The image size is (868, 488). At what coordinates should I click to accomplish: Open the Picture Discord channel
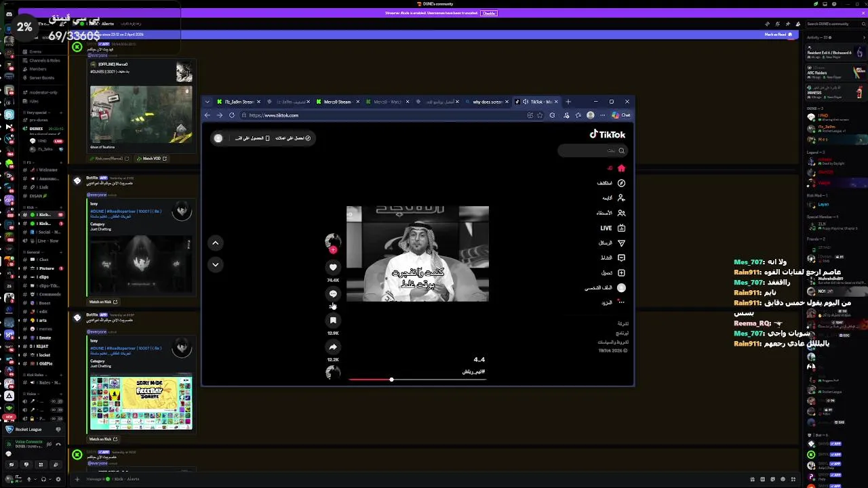click(42, 268)
